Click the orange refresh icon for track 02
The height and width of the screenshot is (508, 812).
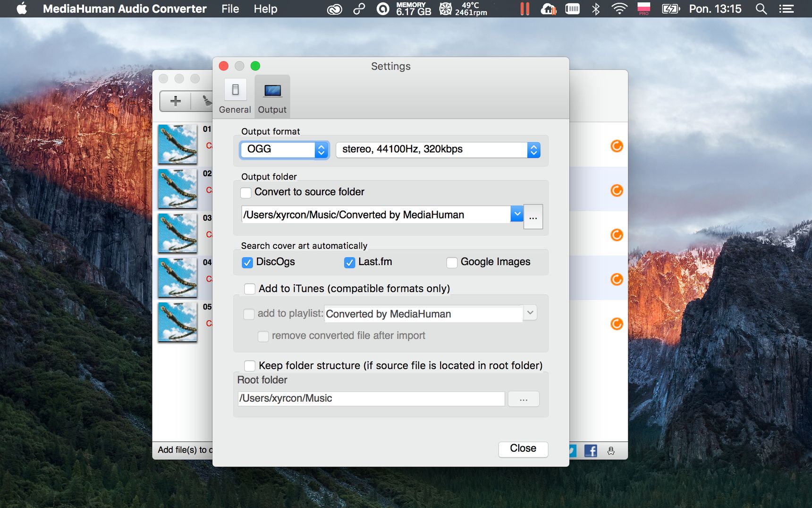[x=617, y=190]
